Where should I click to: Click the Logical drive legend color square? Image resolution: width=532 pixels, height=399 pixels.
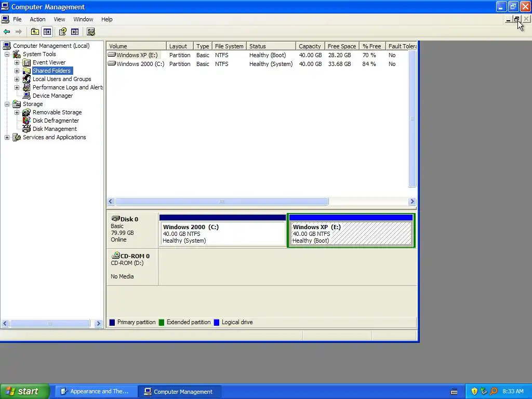[x=217, y=322]
